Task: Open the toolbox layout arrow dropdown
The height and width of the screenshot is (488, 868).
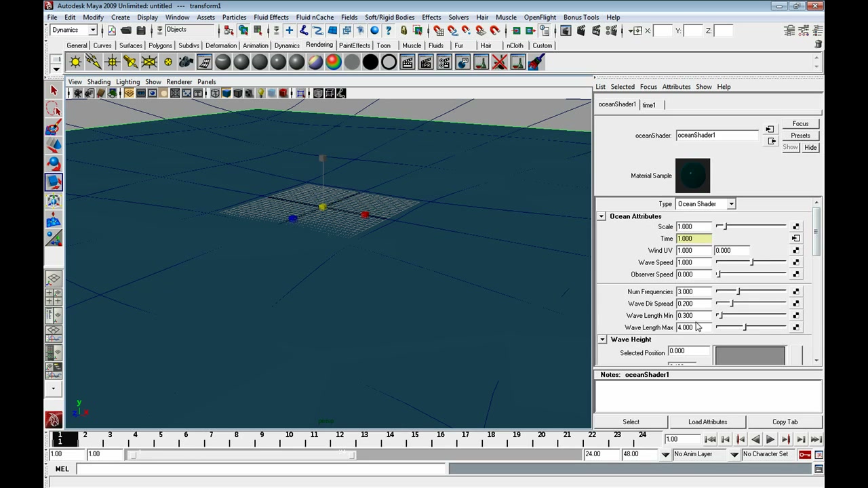Action: pos(54,389)
